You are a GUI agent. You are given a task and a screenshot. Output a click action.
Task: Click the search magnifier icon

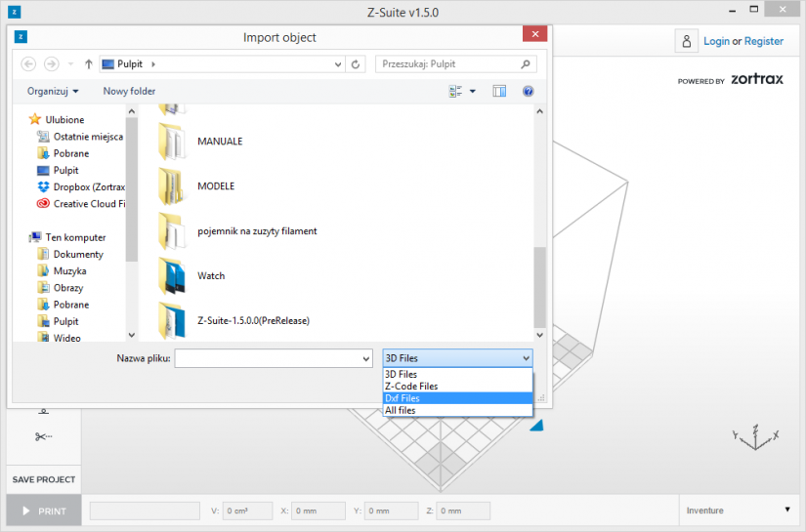click(x=526, y=64)
